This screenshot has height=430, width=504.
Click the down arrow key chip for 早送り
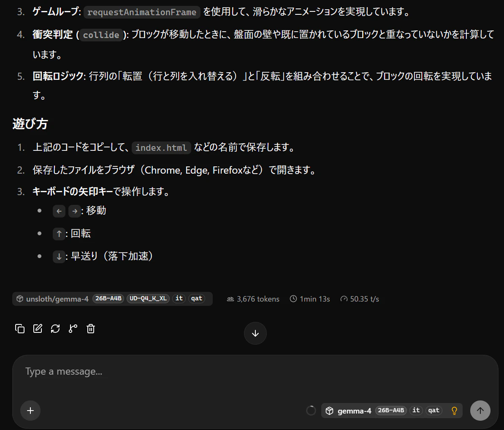(59, 257)
